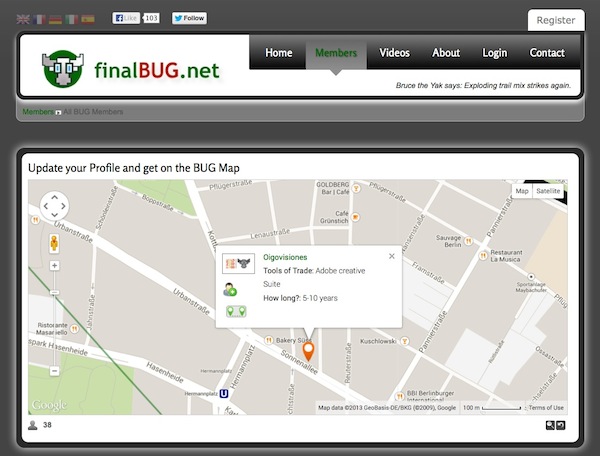Click the members count person icon
The width and height of the screenshot is (600, 456).
tap(33, 425)
